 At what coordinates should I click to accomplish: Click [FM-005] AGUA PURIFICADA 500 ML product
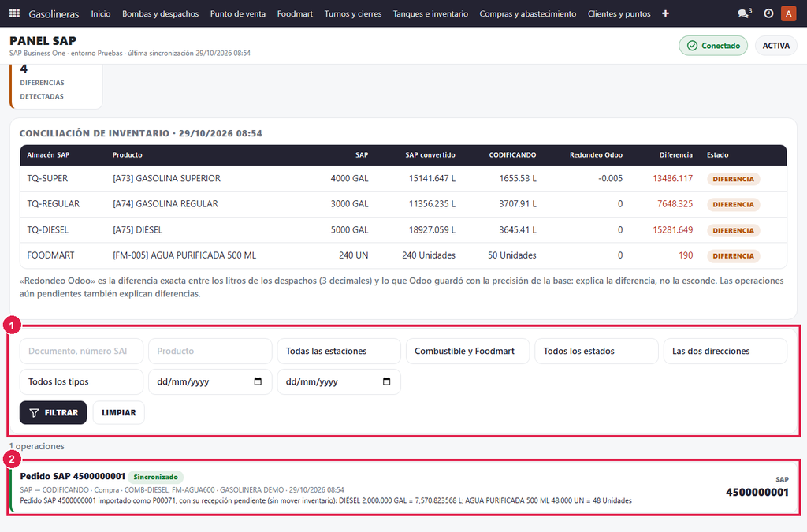point(184,255)
